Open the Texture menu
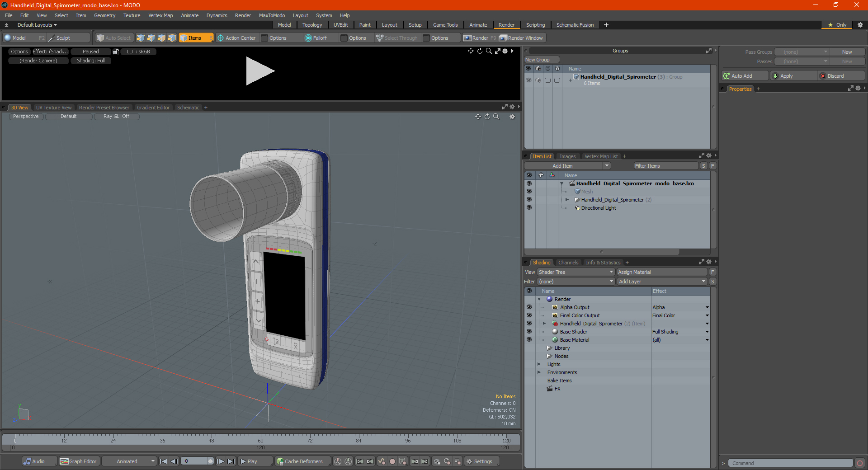Viewport: 868px width, 470px height. click(x=132, y=15)
